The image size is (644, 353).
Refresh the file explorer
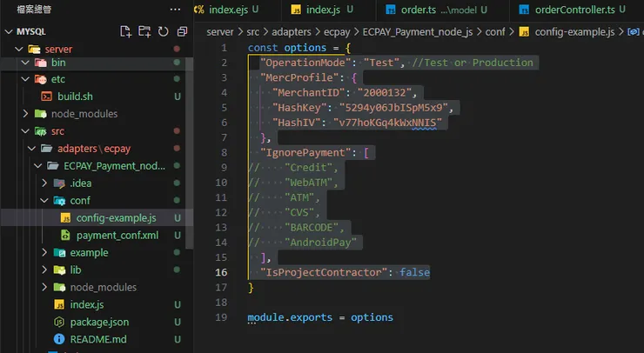point(163,31)
